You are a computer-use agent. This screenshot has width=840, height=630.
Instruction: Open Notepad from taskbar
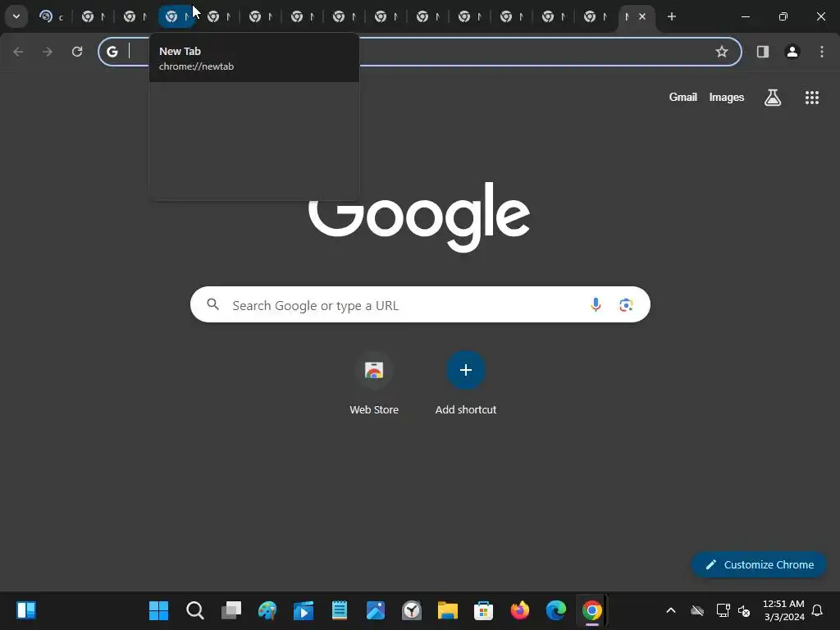click(340, 610)
